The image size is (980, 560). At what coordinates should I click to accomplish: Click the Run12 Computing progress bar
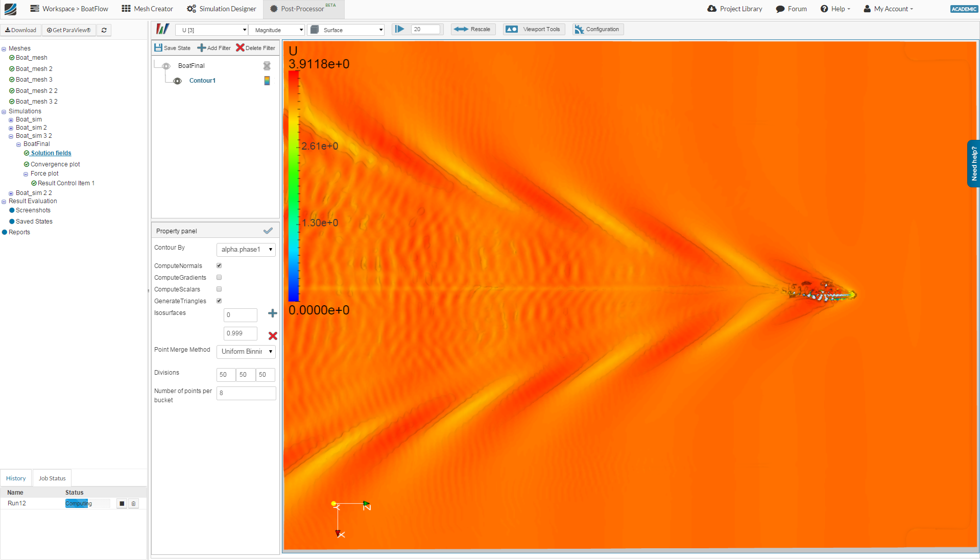87,503
